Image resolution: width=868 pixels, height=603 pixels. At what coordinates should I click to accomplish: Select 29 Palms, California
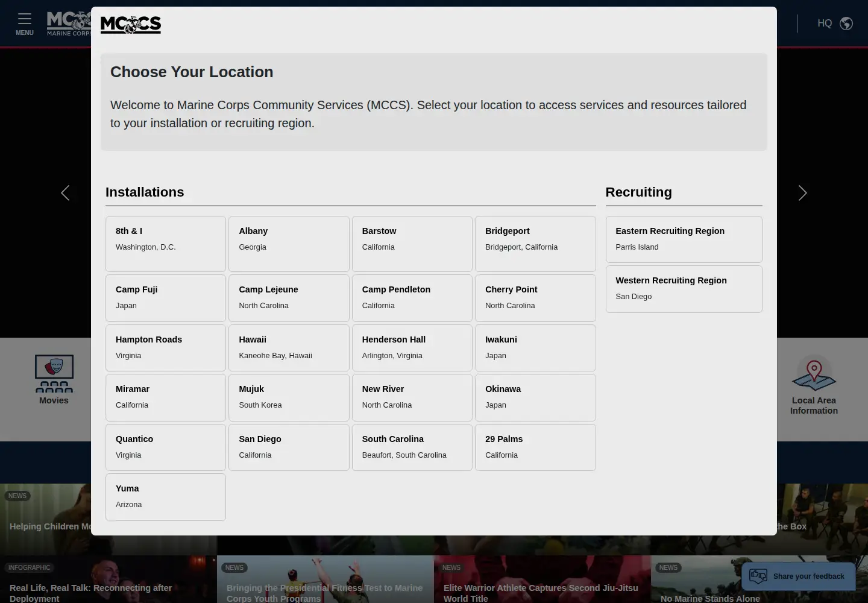click(x=535, y=447)
